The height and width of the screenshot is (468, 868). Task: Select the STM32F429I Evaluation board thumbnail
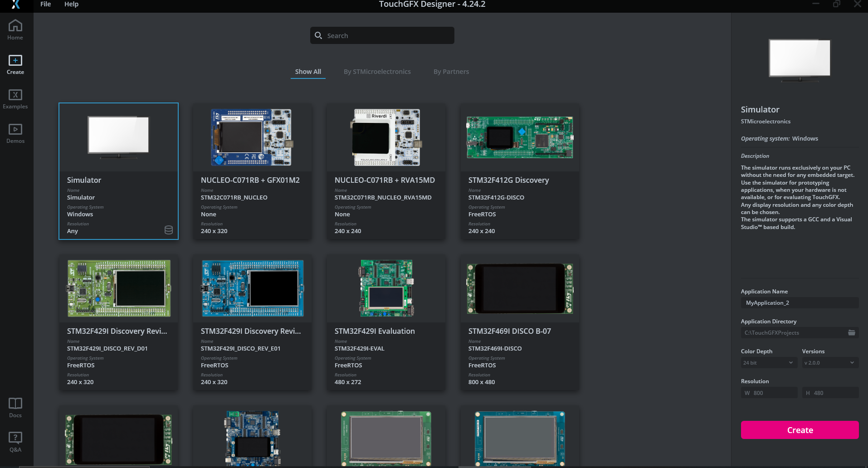click(x=385, y=288)
